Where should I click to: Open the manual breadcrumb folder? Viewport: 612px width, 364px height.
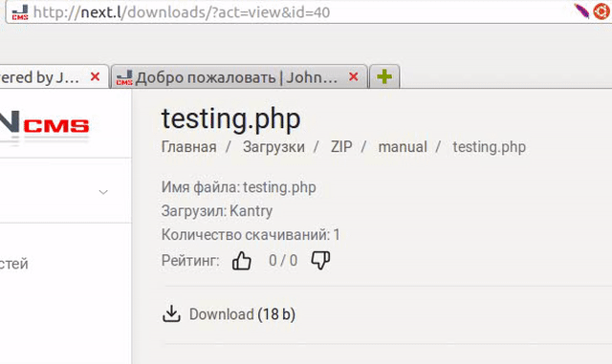point(403,147)
